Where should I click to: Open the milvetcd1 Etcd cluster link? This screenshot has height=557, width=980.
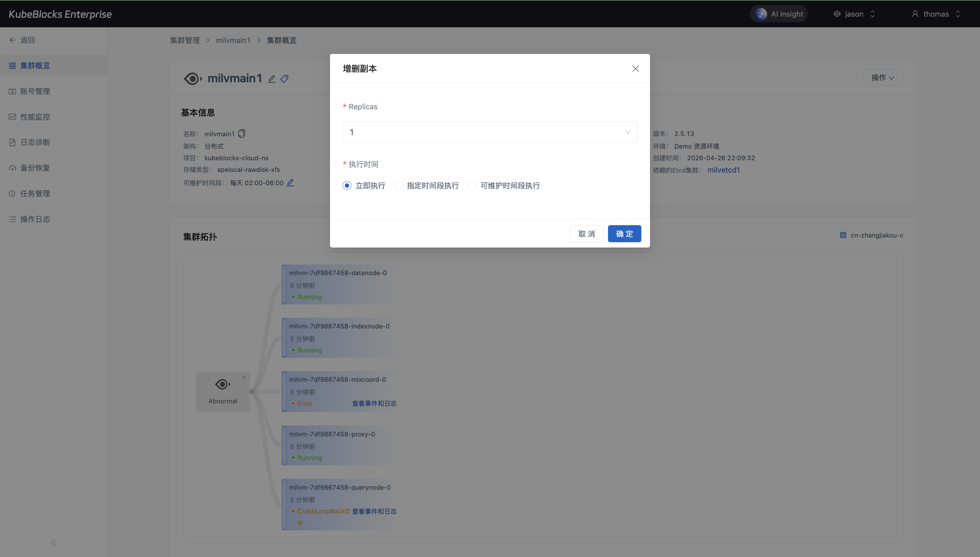723,170
